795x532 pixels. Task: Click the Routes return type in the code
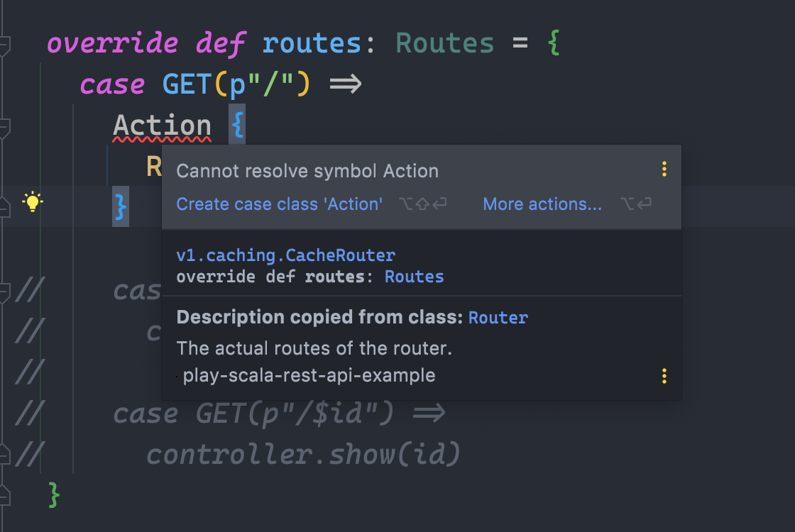tap(444, 43)
